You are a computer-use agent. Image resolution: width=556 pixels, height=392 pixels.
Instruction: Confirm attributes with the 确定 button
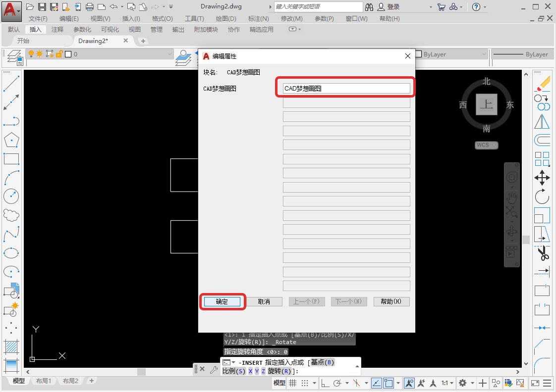point(222,301)
